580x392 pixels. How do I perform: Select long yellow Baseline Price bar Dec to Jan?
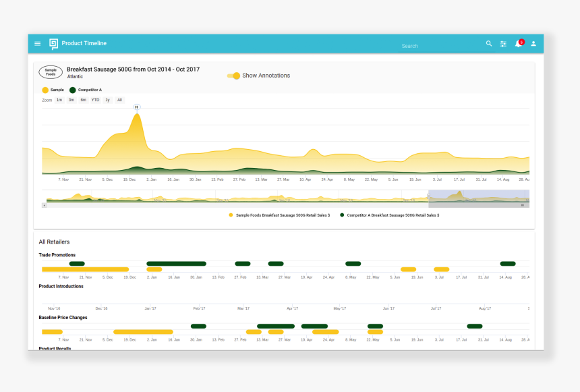click(143, 332)
